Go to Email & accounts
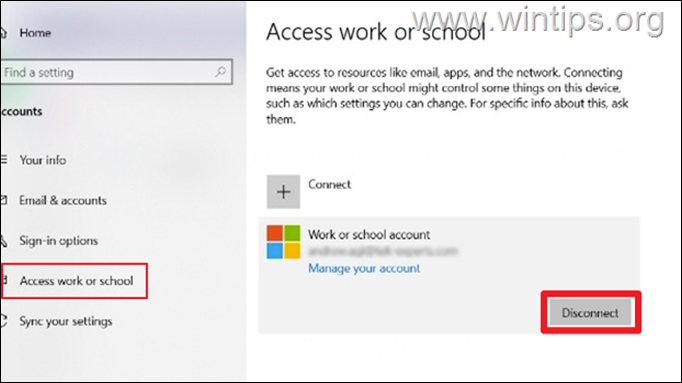Viewport: 682px width, 383px height. [x=63, y=200]
